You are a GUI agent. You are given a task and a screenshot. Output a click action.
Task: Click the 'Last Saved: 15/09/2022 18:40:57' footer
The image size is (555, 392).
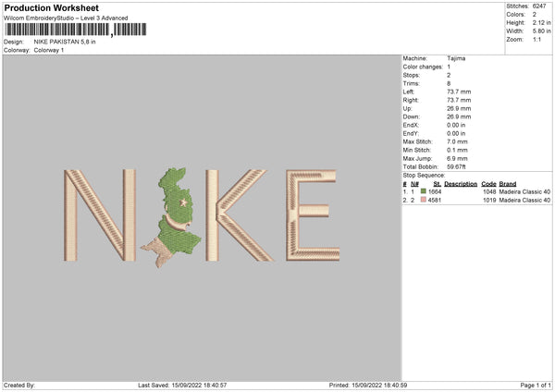(x=182, y=386)
